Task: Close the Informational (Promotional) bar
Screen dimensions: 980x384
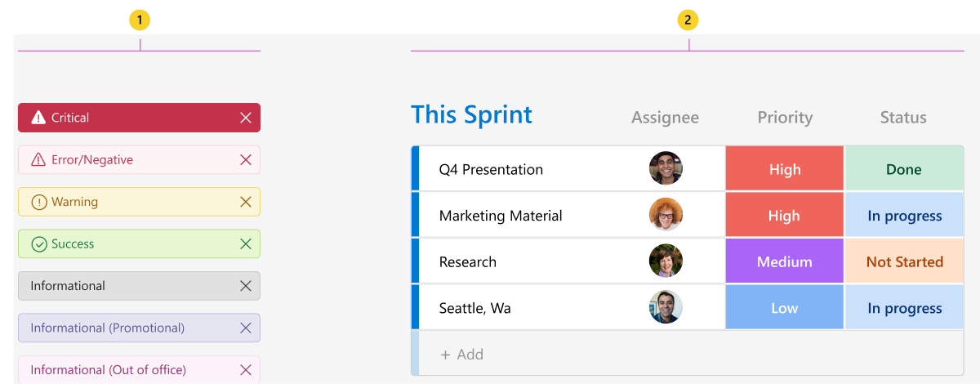Action: pyautogui.click(x=246, y=328)
